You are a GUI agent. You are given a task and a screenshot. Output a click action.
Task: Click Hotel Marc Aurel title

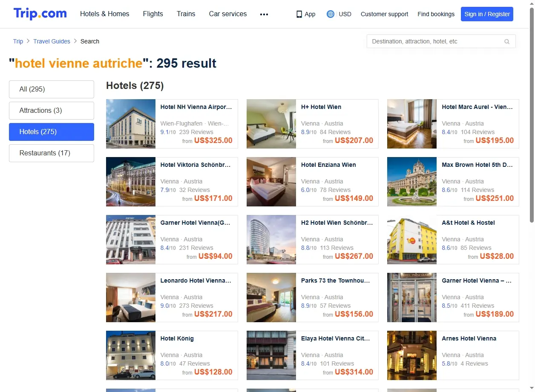coord(477,107)
